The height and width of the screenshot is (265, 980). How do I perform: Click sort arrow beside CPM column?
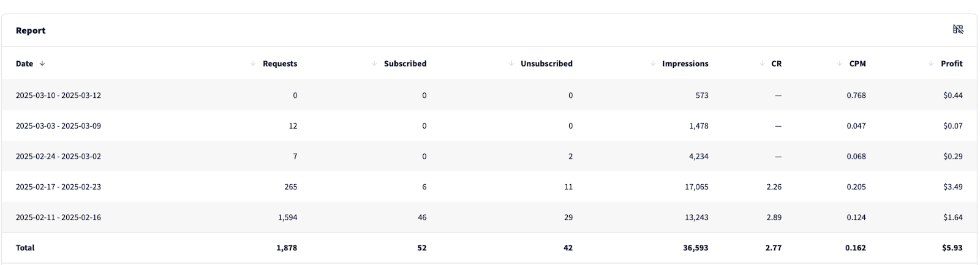coord(840,64)
